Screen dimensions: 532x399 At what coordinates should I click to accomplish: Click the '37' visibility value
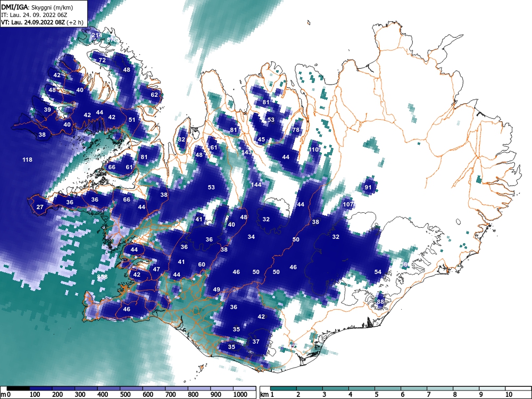pos(256,342)
